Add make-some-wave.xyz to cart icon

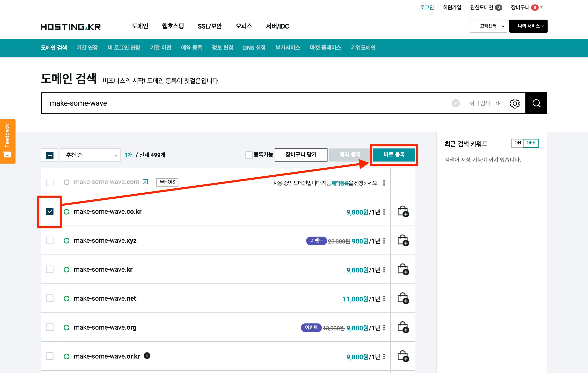403,240
